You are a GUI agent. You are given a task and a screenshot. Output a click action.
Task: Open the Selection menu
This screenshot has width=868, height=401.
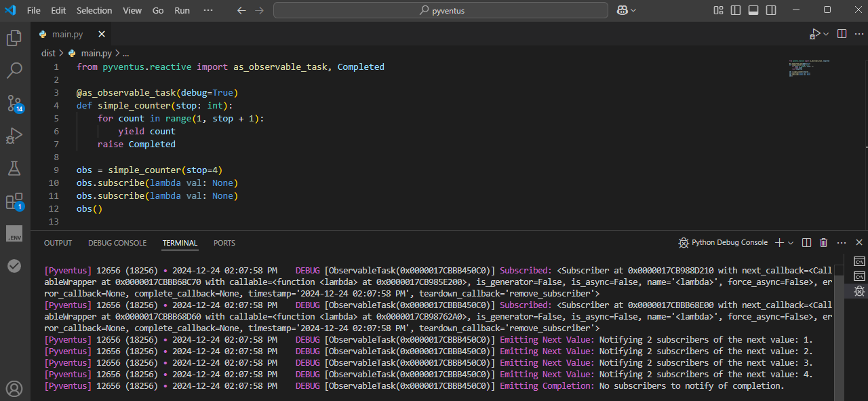[94, 10]
